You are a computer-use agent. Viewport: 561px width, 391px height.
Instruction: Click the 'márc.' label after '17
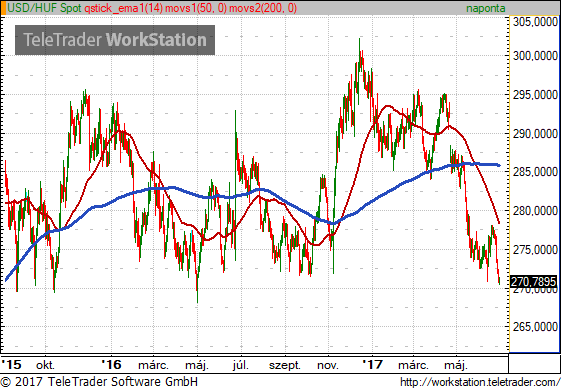click(x=413, y=366)
